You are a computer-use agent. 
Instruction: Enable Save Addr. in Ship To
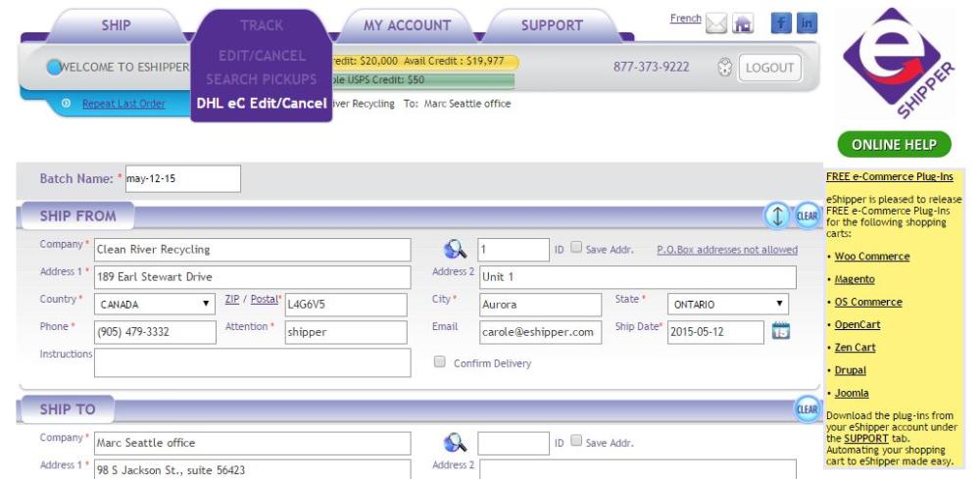pos(576,441)
